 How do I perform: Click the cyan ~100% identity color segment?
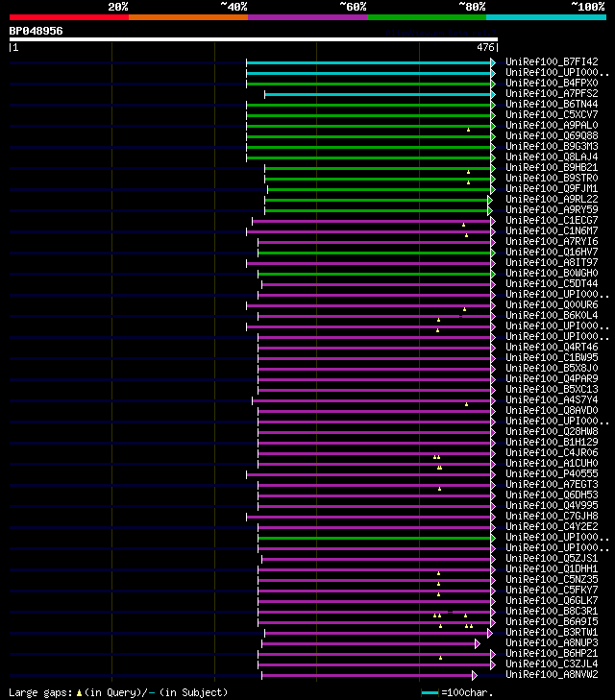pyautogui.click(x=546, y=17)
